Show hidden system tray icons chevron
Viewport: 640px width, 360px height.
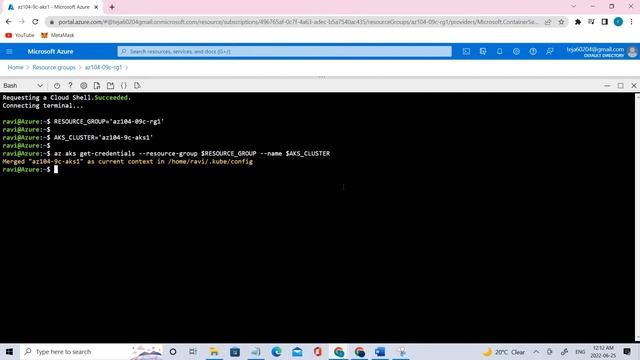[536, 352]
